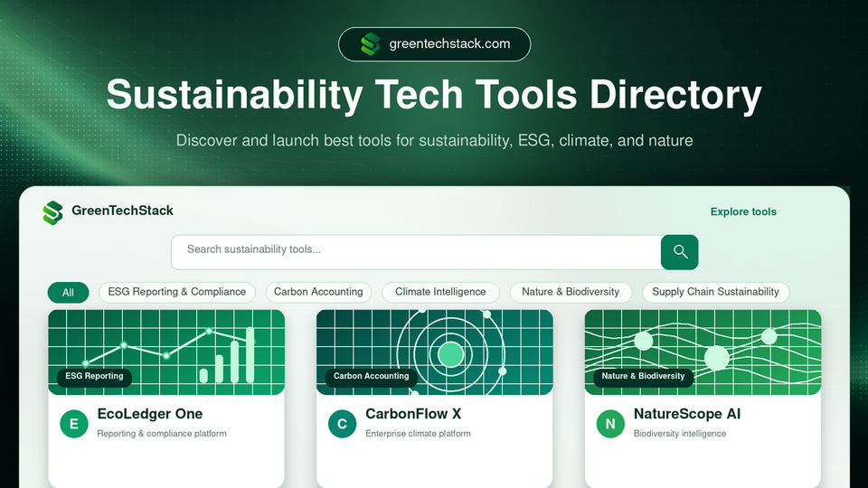The image size is (868, 488).
Task: Click 'Reporting & compliance platform' text
Action: 162,434
